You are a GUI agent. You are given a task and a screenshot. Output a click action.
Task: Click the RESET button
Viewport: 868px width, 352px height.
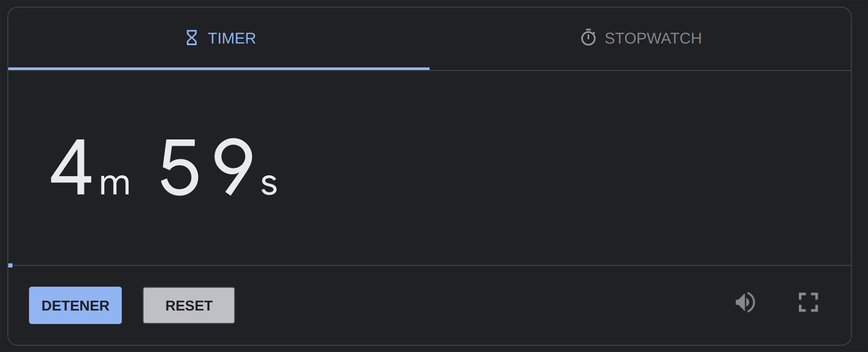[x=189, y=305]
